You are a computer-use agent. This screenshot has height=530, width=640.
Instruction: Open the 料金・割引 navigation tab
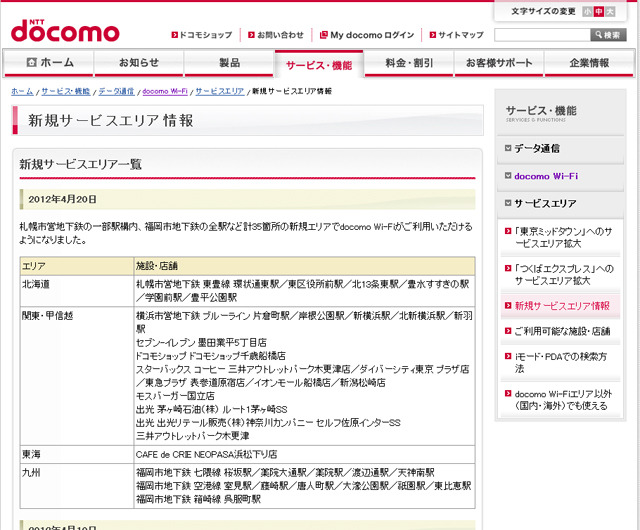pos(409,63)
